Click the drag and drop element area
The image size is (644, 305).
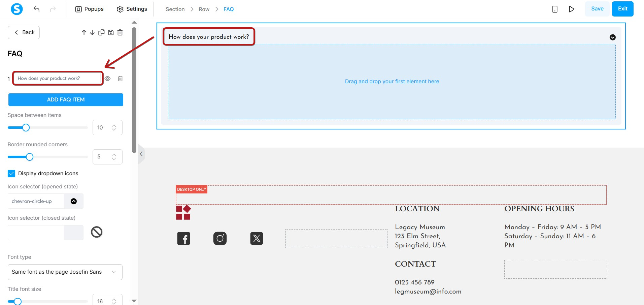392,82
